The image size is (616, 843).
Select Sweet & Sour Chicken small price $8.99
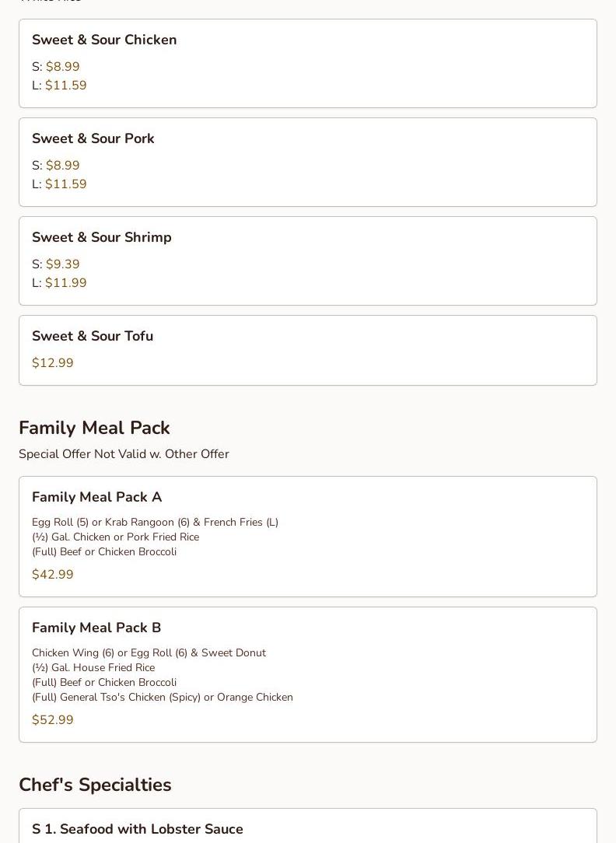coord(56,67)
